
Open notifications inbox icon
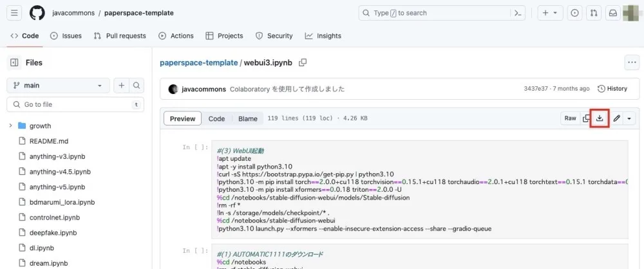pyautogui.click(x=612, y=13)
